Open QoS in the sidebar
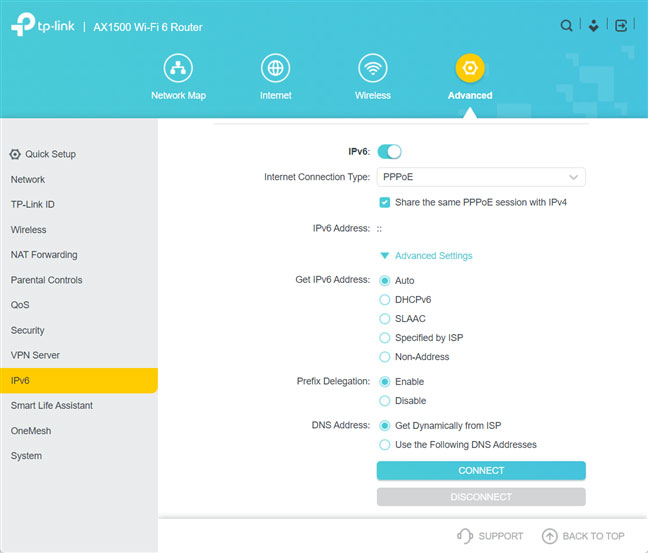This screenshot has height=553, width=648. click(x=20, y=305)
